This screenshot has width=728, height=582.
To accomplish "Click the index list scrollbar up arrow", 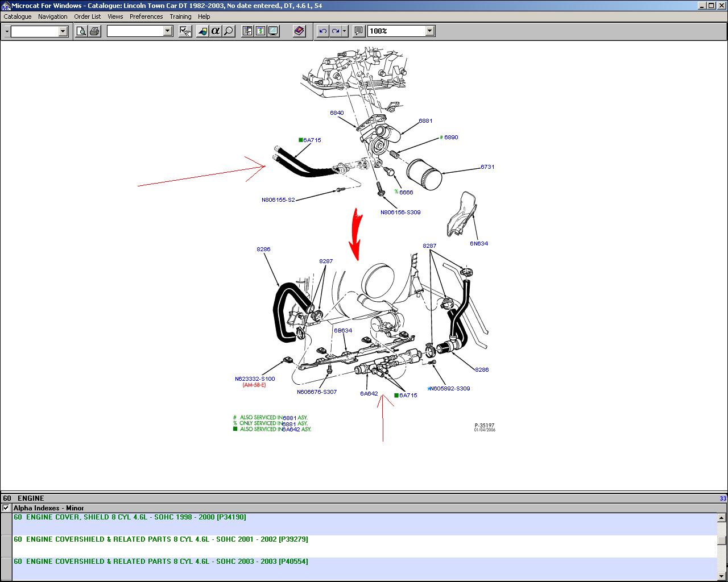I will pyautogui.click(x=721, y=518).
